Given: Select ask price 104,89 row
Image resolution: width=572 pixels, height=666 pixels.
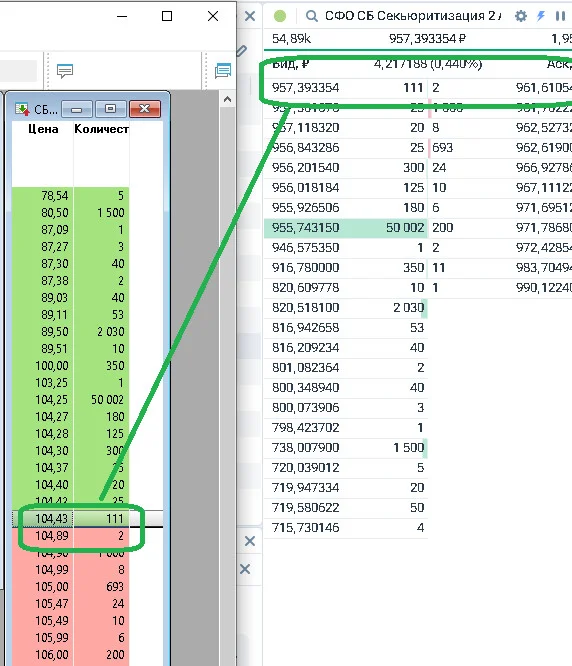Looking at the screenshot, I should coord(70,536).
